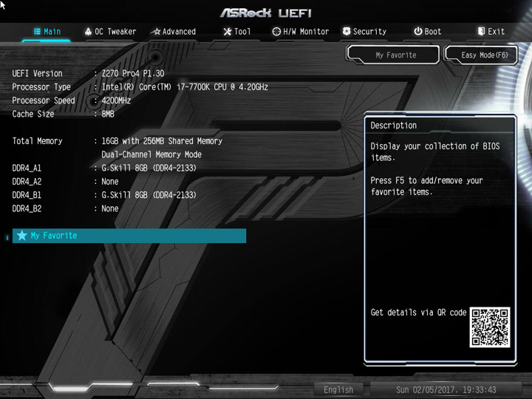532x399 pixels.
Task: Click the QR code image
Action: click(x=490, y=327)
